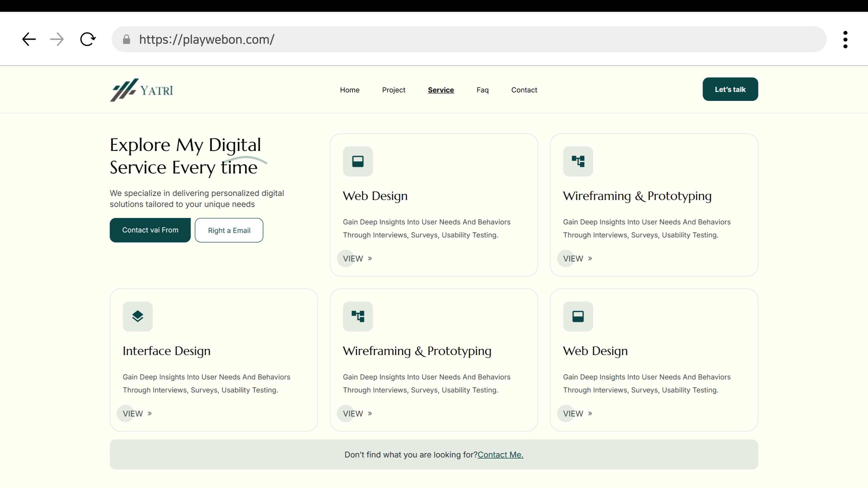Viewport: 868px width, 488px height.
Task: Open the Contact navigation item
Action: coord(524,90)
